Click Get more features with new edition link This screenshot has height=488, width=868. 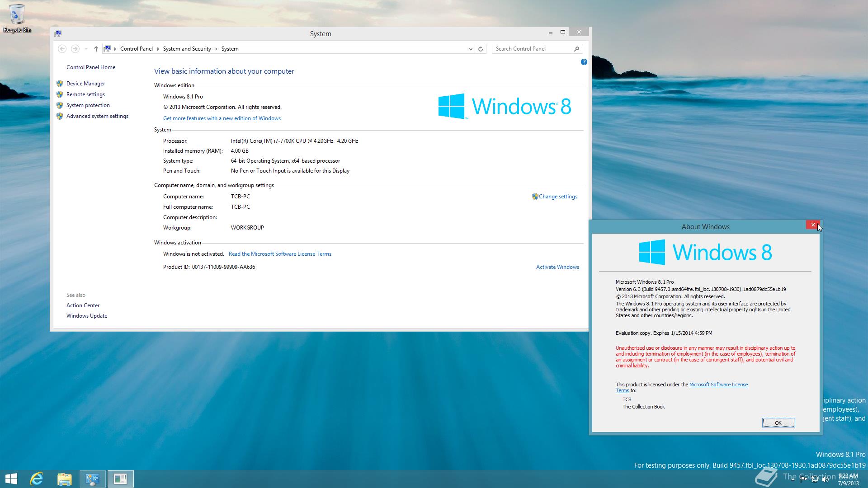point(222,118)
